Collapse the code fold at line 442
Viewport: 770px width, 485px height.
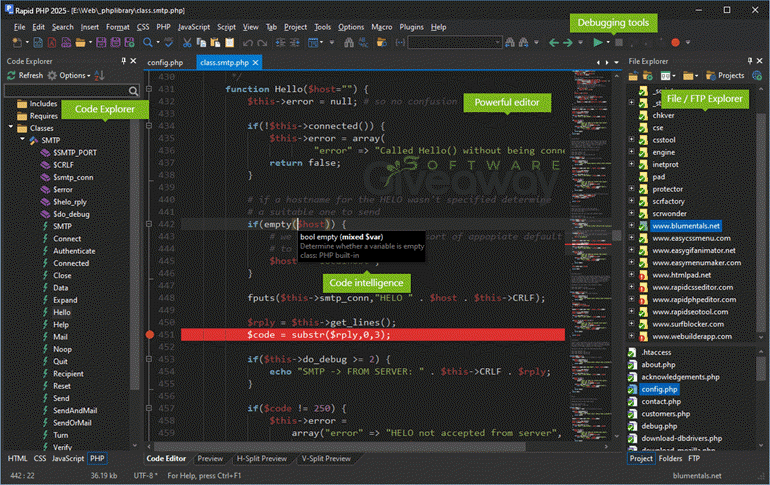pyautogui.click(x=149, y=224)
